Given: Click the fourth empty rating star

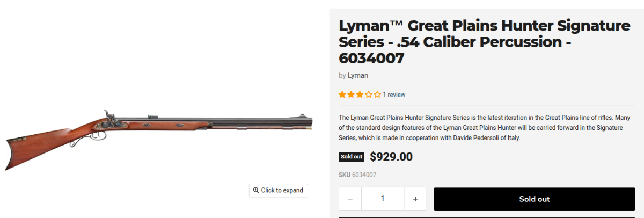Looking at the screenshot, I should (x=369, y=95).
